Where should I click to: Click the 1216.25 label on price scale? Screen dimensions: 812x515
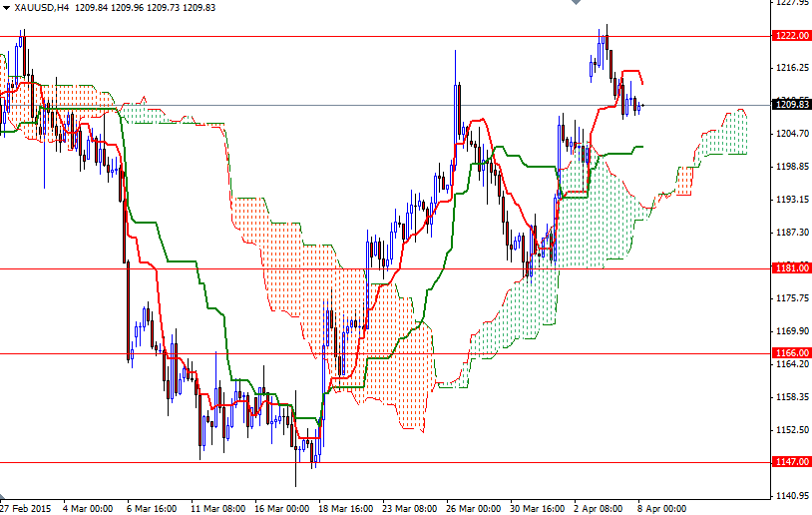tap(790, 68)
